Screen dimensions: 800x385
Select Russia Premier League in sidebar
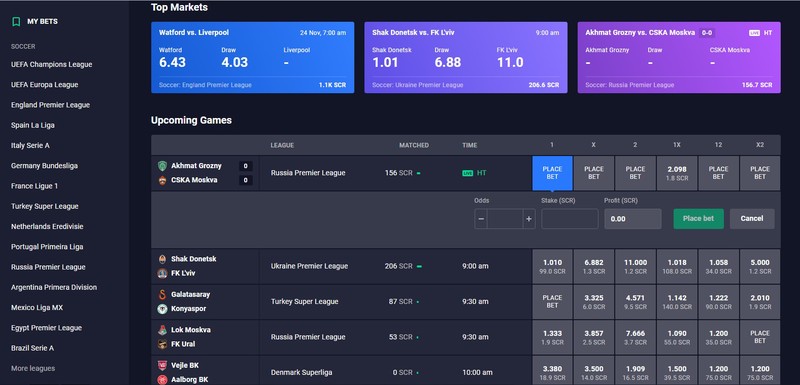click(x=48, y=267)
